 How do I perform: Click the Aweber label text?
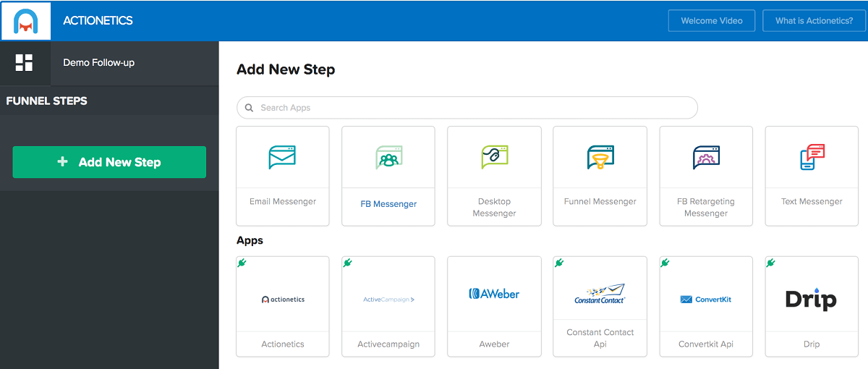(494, 344)
